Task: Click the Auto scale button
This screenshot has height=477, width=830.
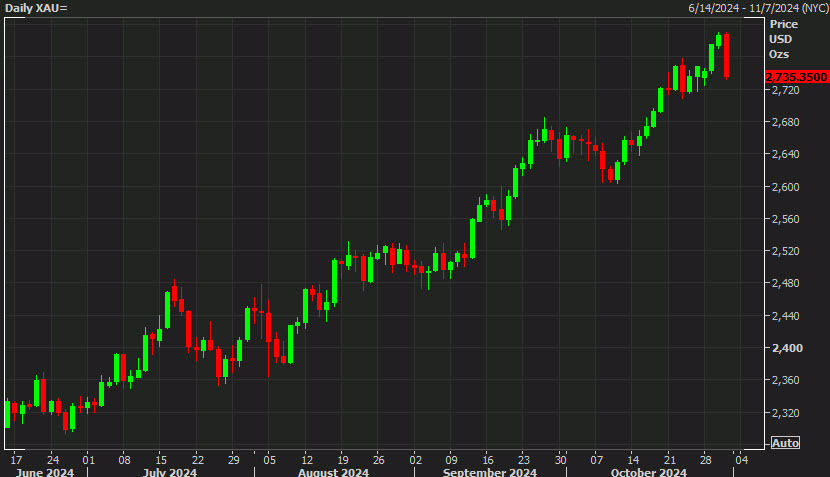Action: point(785,443)
